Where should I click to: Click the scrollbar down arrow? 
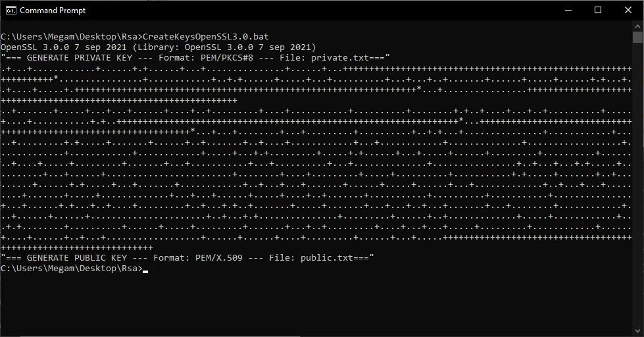click(637, 331)
